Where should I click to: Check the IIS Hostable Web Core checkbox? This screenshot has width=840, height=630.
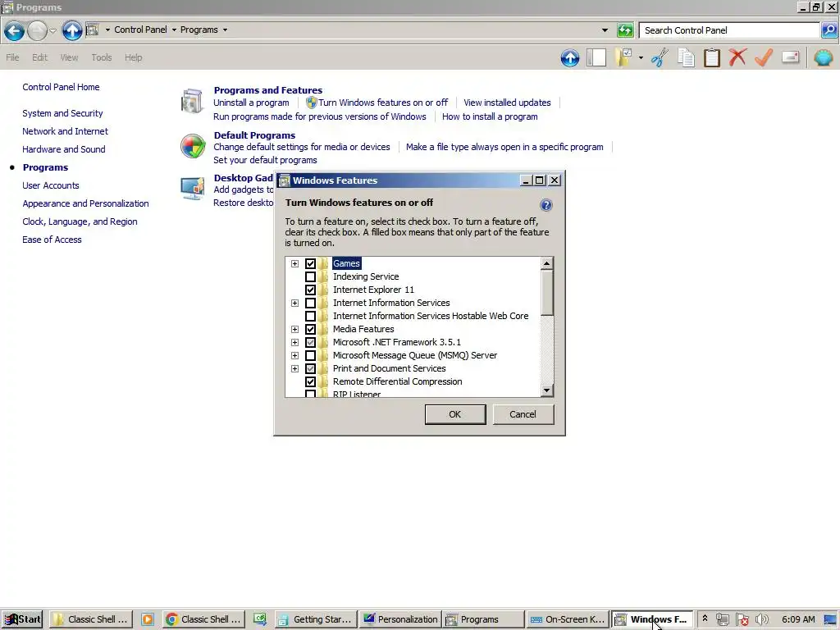coord(310,316)
